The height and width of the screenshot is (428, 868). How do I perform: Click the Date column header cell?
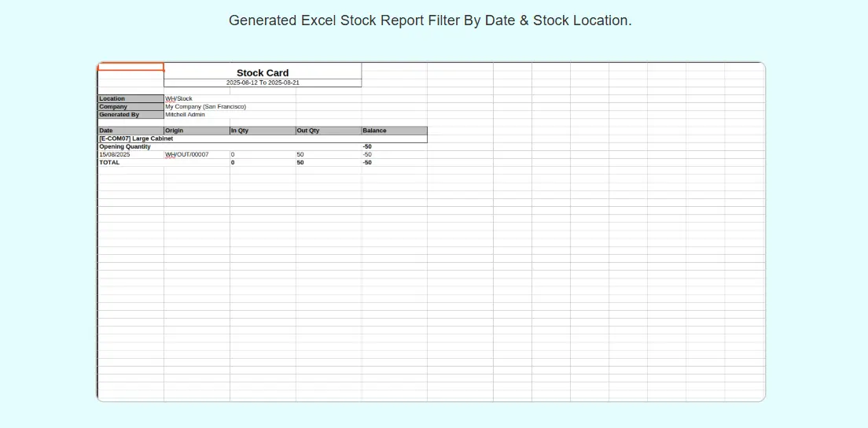131,131
